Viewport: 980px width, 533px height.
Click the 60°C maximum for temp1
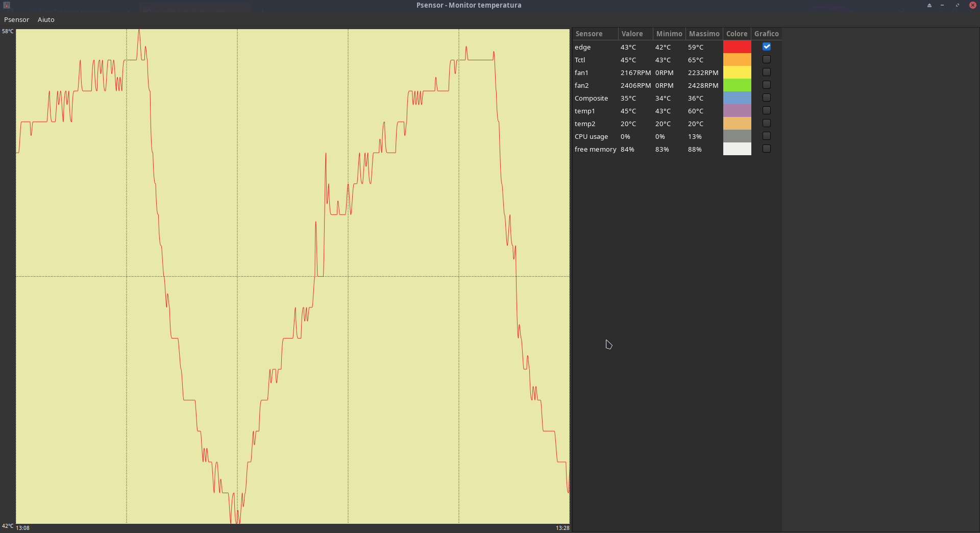point(695,111)
